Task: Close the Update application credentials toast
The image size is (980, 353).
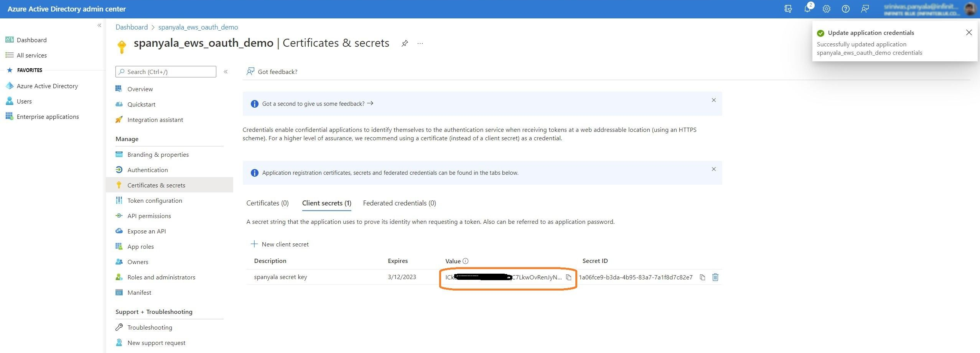Action: point(969,33)
